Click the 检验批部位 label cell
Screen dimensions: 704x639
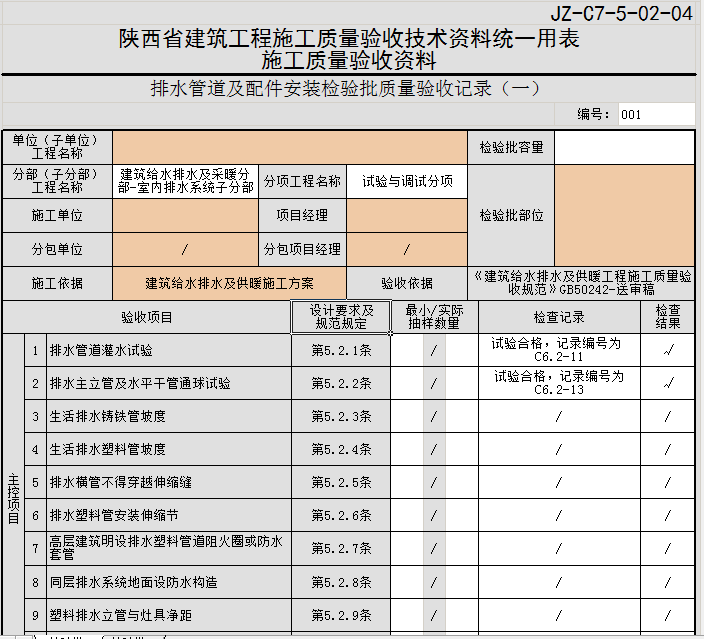pos(511,216)
